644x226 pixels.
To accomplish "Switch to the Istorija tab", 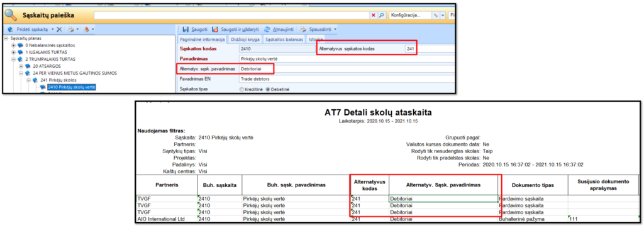I will coord(316,40).
